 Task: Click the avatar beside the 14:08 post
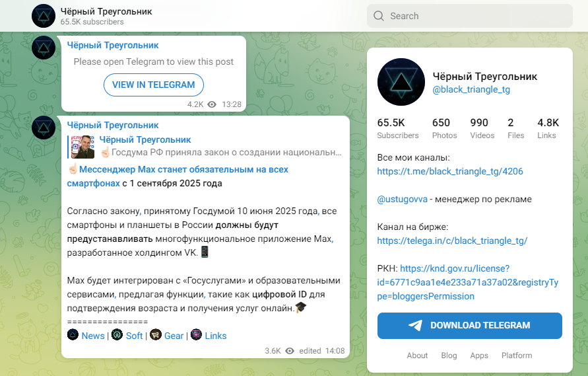coord(44,128)
